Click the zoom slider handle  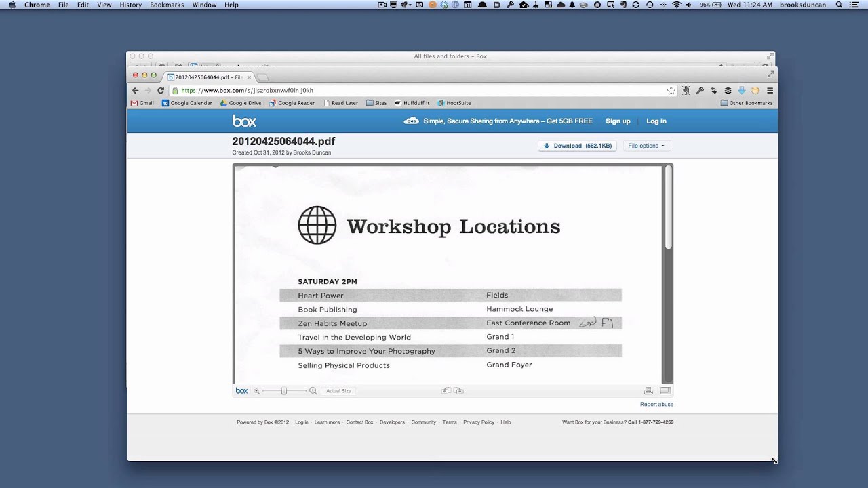pos(284,391)
